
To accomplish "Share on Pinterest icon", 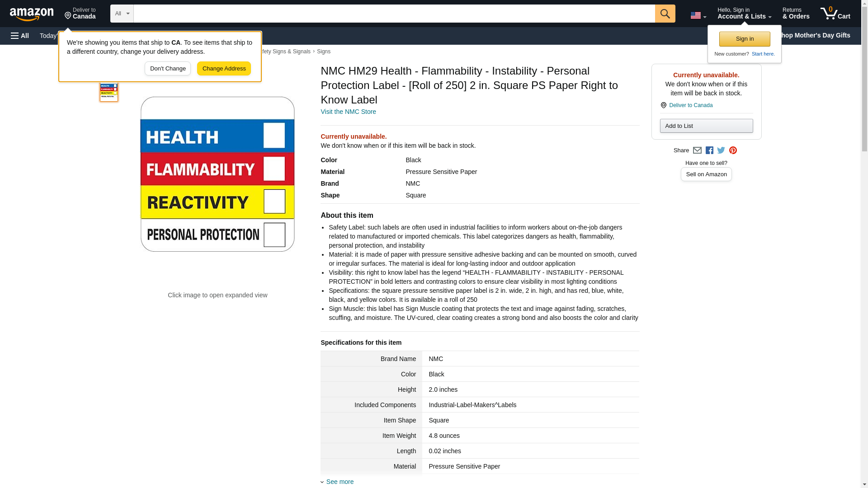I will (733, 150).
